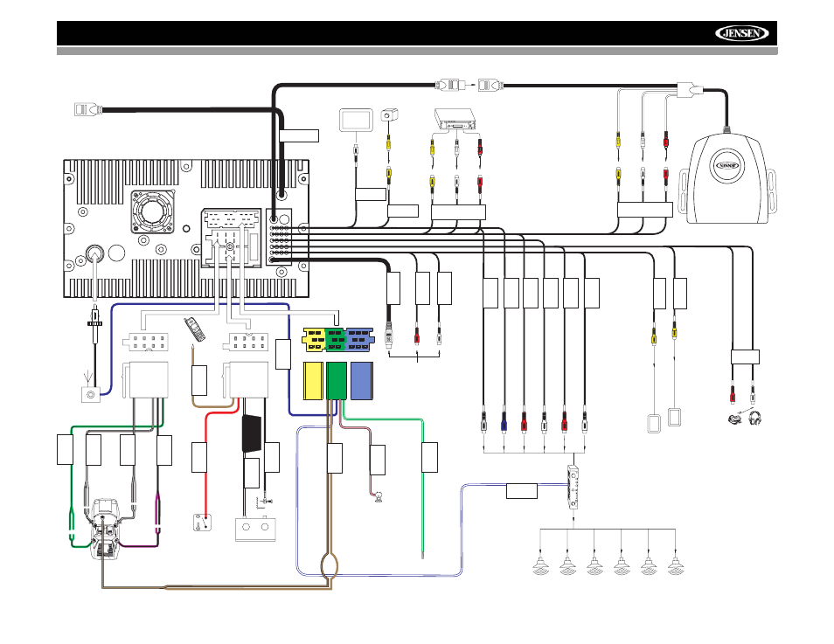Select the small yellow ISO connector head

click(x=314, y=340)
